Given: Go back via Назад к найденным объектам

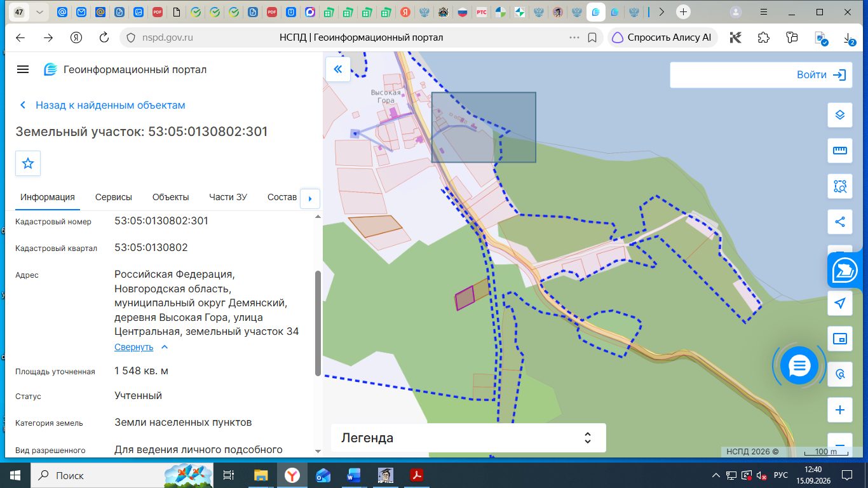Looking at the screenshot, I should [x=103, y=105].
